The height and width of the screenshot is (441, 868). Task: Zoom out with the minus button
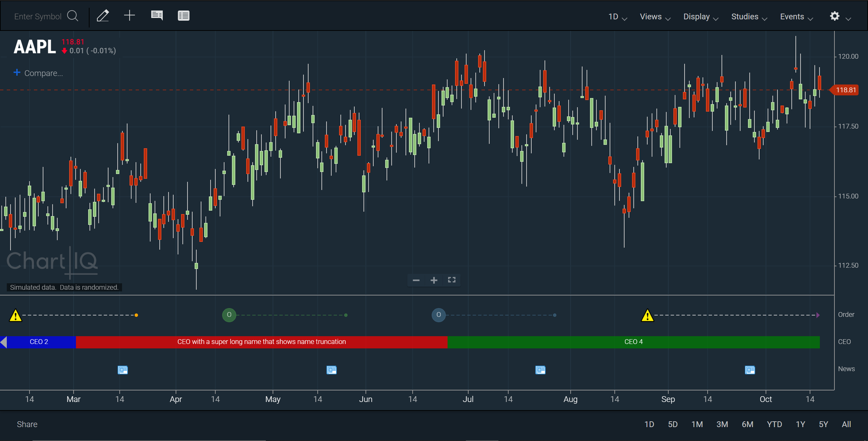pyautogui.click(x=416, y=280)
